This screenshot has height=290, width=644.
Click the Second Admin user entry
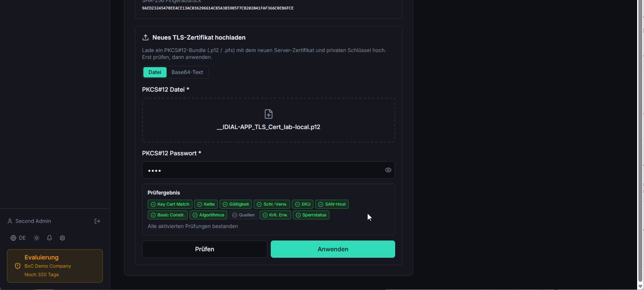coord(29,221)
